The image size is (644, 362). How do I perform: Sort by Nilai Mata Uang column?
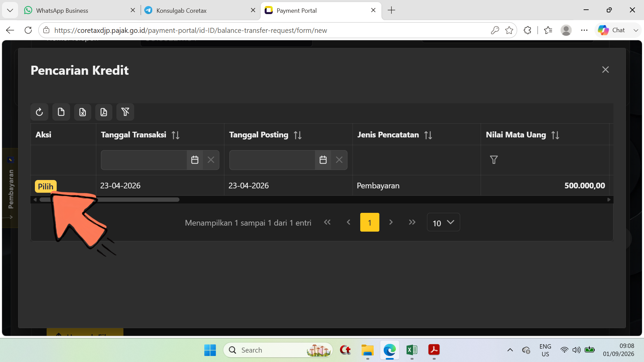point(555,135)
